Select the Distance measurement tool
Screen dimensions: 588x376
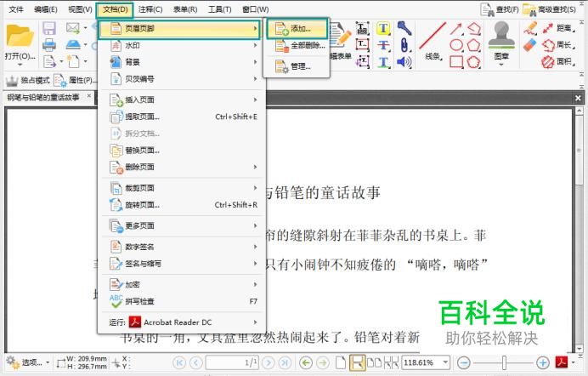point(559,28)
